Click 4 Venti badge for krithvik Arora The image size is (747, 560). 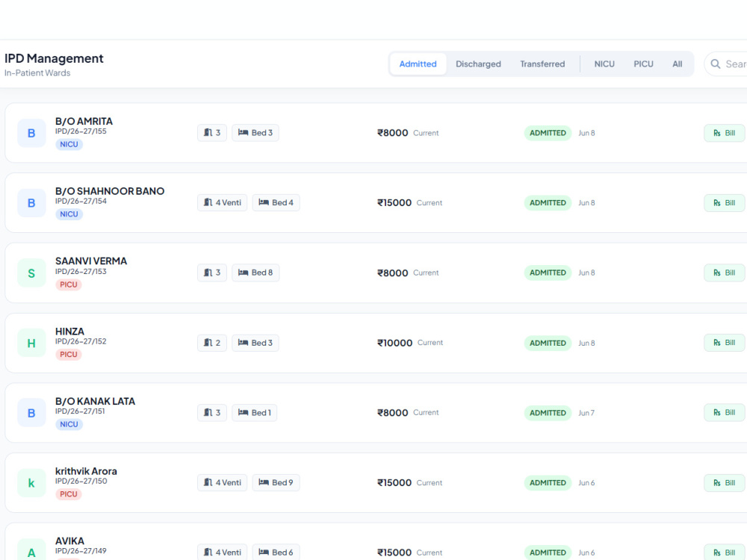pyautogui.click(x=223, y=483)
